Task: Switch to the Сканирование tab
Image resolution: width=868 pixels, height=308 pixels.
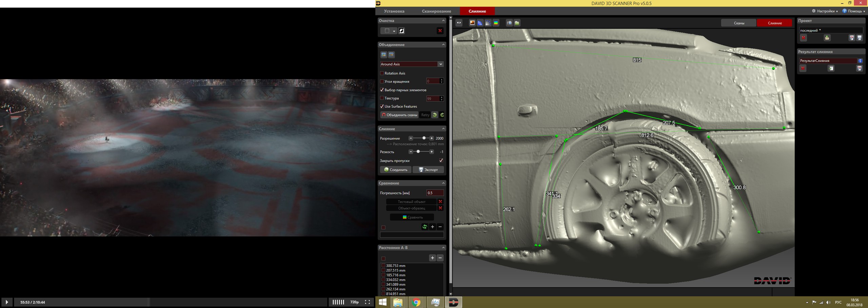Action: tap(436, 11)
